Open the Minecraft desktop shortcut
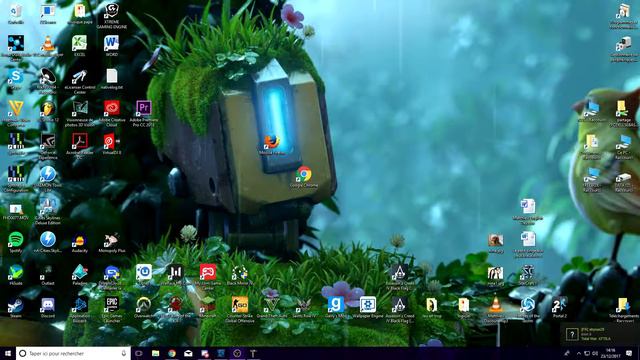This screenshot has height=360, width=640. (x=207, y=307)
